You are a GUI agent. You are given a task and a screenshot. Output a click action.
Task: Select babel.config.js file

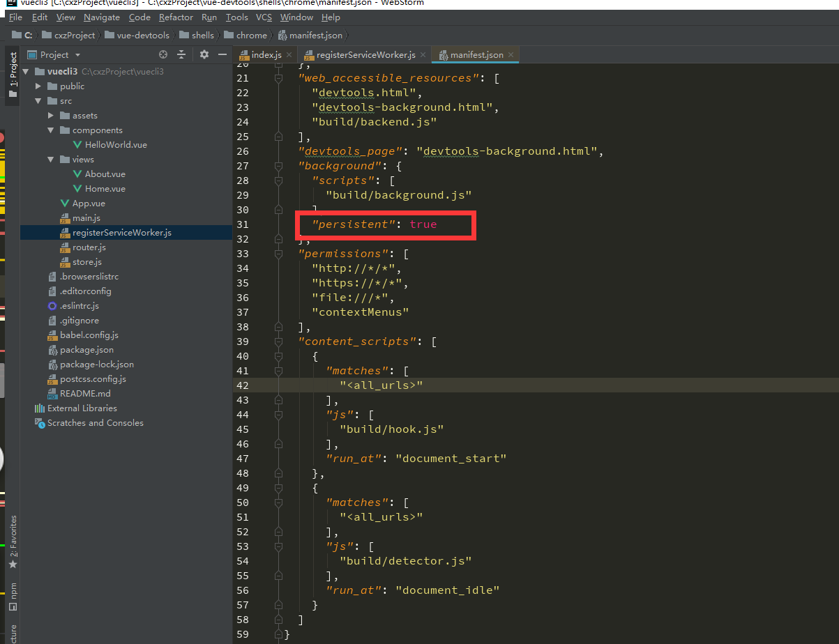coord(89,335)
